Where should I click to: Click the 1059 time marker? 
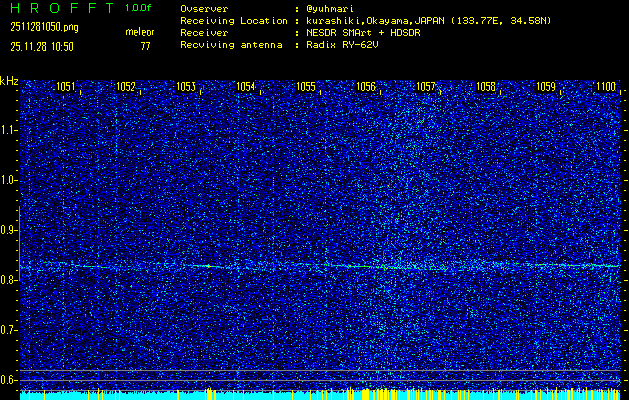click(x=546, y=87)
